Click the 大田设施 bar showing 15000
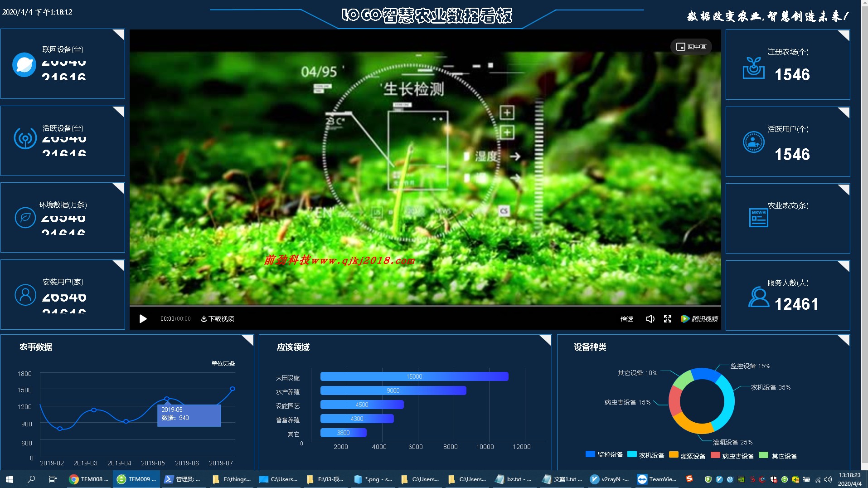The image size is (868, 488). pos(414,376)
